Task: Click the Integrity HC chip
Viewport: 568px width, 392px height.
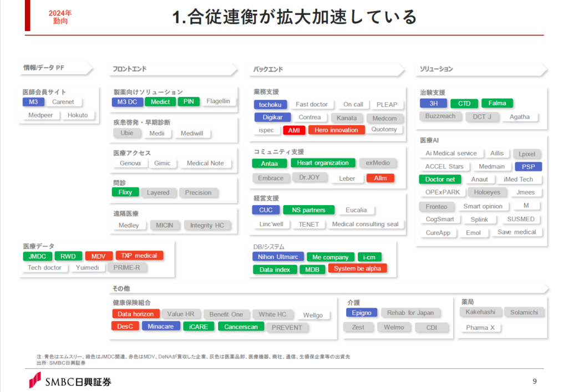Action: (207, 225)
